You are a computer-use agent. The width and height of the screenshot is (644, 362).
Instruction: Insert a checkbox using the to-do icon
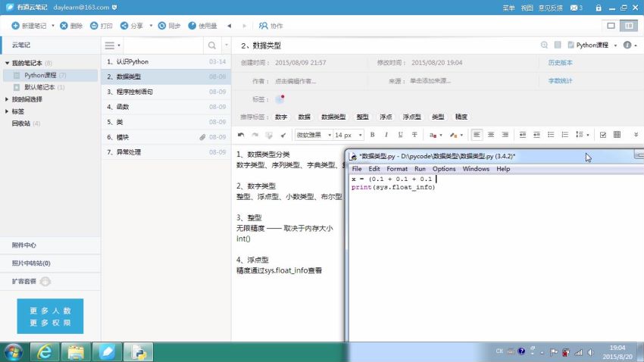pyautogui.click(x=602, y=135)
